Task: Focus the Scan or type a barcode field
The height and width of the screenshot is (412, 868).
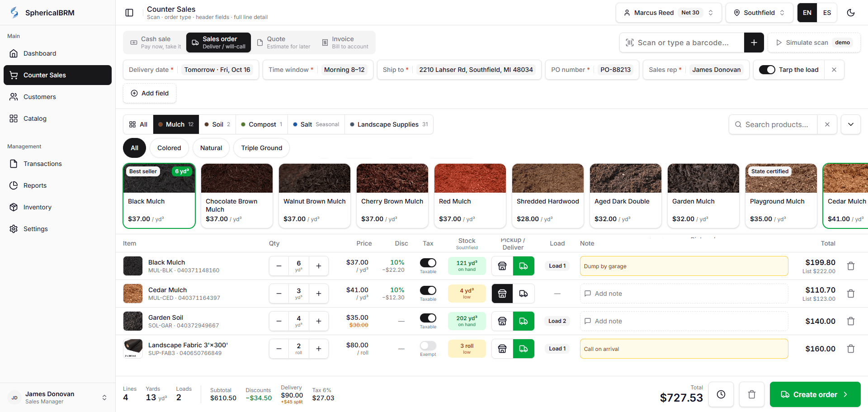Action: (682, 43)
